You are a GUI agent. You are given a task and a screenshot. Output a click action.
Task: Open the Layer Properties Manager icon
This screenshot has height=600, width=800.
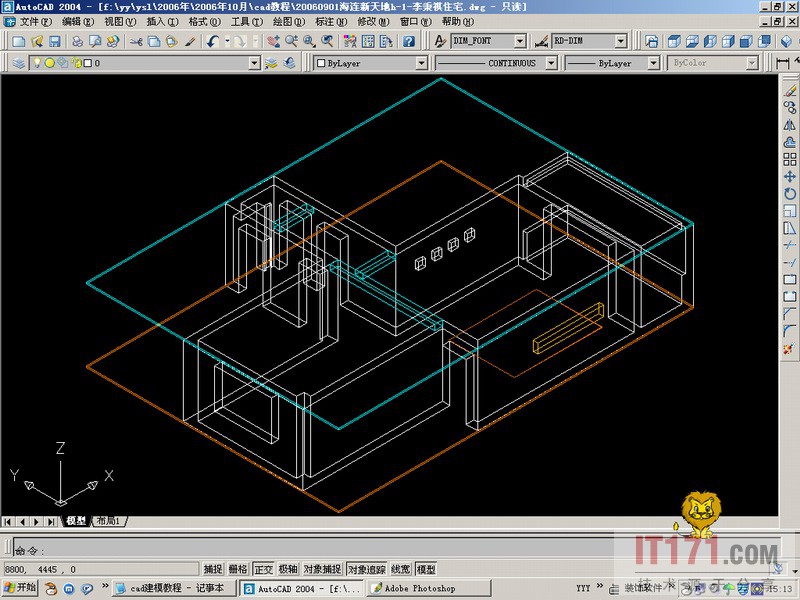pyautogui.click(x=19, y=63)
